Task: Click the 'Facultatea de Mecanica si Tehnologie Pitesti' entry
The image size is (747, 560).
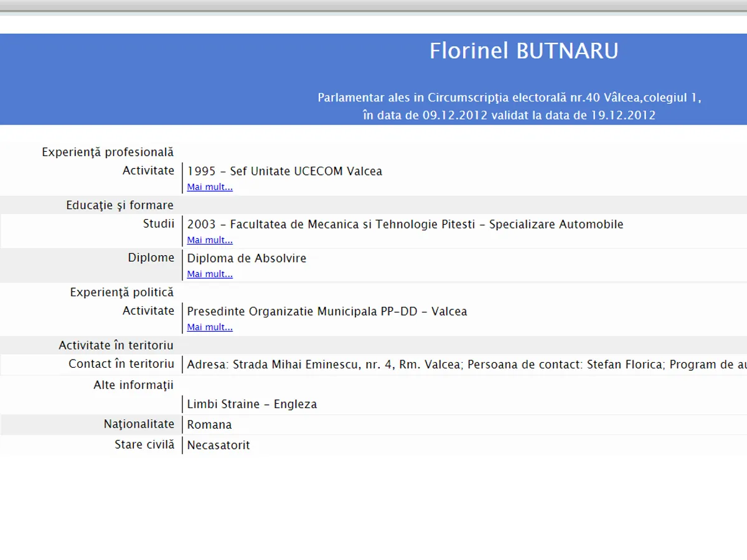Action: 405,225
